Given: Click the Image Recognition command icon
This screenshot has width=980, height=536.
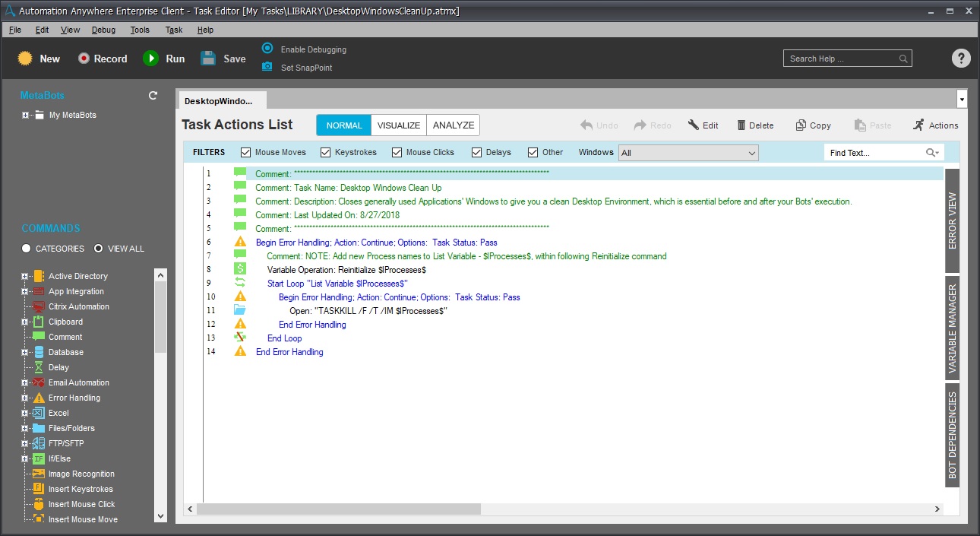Looking at the screenshot, I should (x=40, y=474).
